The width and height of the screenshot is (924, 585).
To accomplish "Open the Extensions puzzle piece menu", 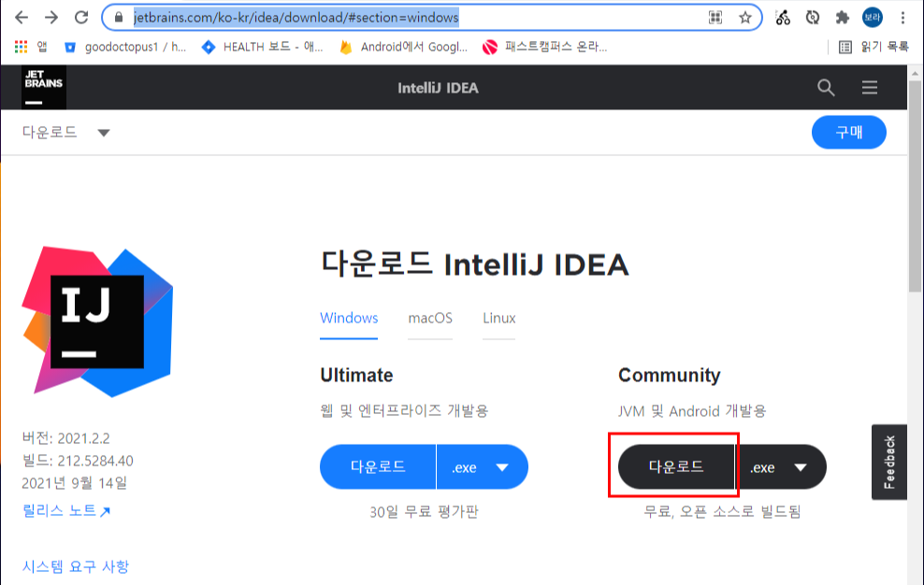I will click(x=843, y=18).
